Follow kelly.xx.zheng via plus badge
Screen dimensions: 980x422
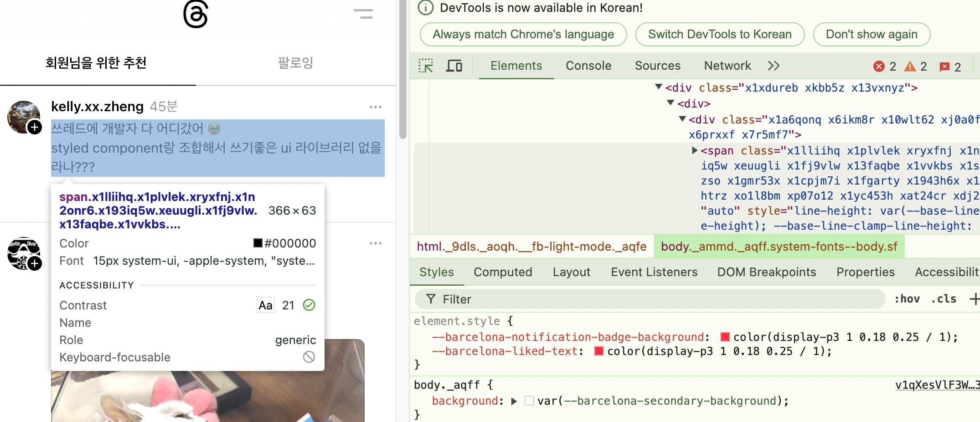point(35,127)
